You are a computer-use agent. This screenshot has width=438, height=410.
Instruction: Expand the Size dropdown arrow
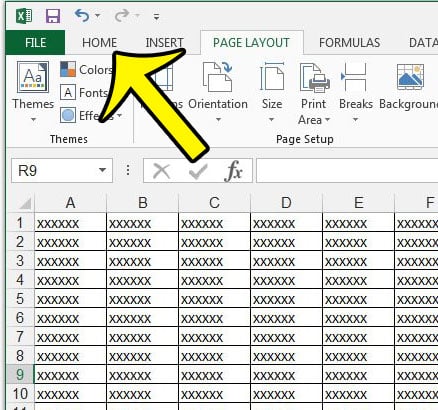coord(272,119)
